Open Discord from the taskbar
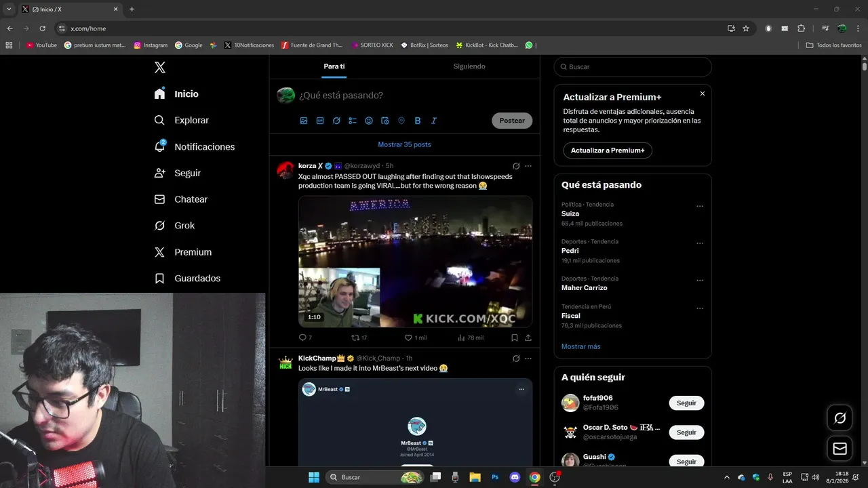The width and height of the screenshot is (868, 488). pos(515,477)
